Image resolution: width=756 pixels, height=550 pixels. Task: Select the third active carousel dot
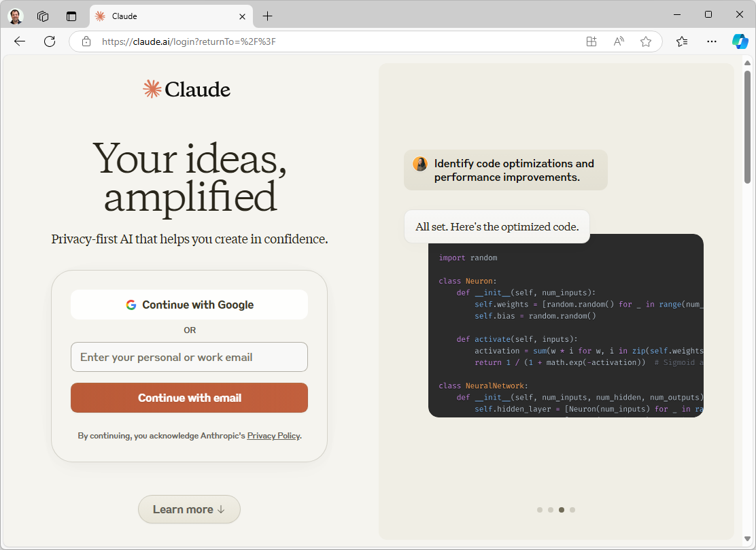tap(561, 509)
